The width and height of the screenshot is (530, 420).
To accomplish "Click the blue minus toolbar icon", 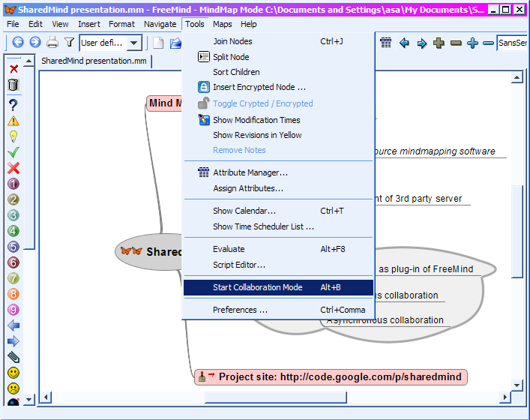I will tap(489, 43).
